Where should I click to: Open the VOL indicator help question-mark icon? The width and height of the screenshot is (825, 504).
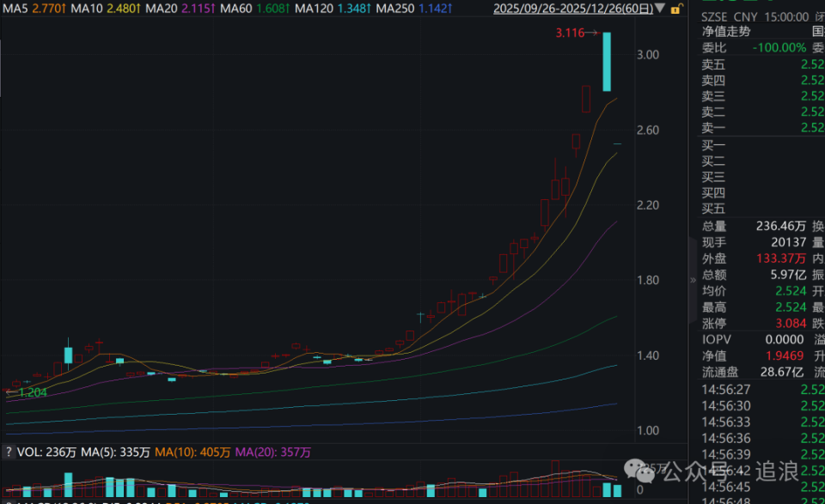click(9, 452)
